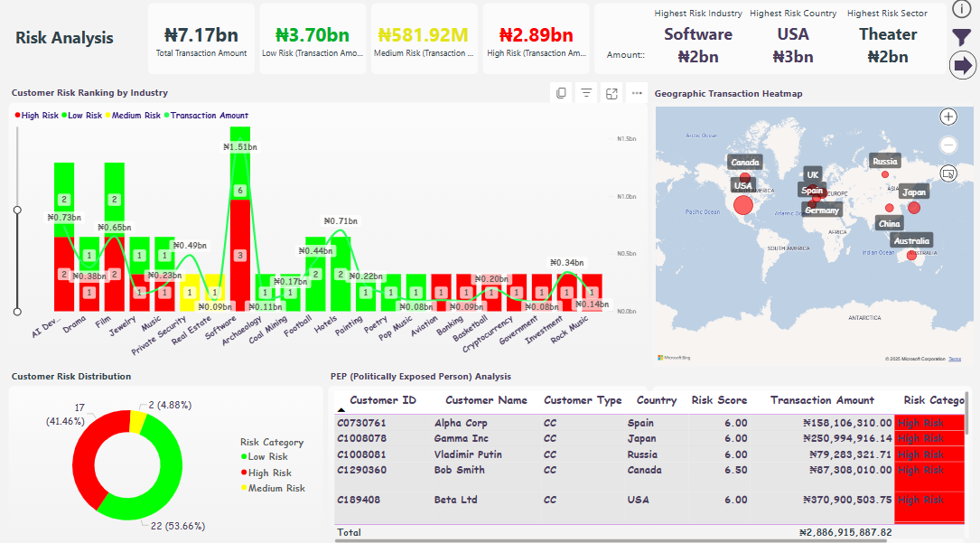Toggle Medium Risk in bar chart legend
This screenshot has height=543, width=980.
pyautogui.click(x=135, y=116)
